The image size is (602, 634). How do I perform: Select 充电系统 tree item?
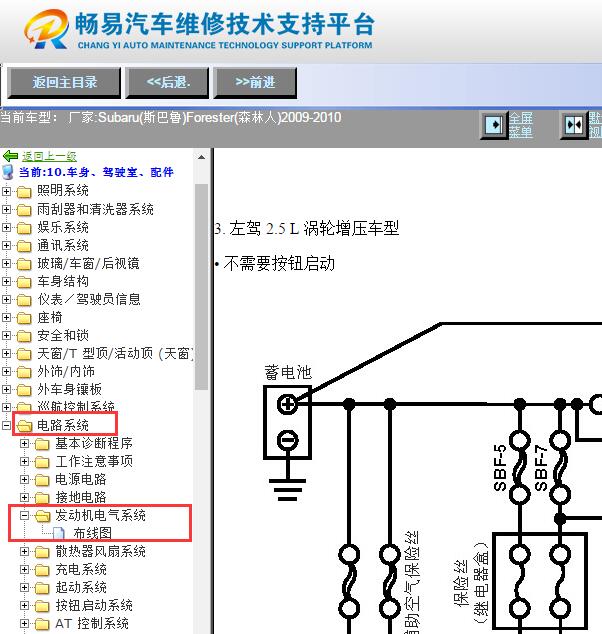click(x=81, y=570)
